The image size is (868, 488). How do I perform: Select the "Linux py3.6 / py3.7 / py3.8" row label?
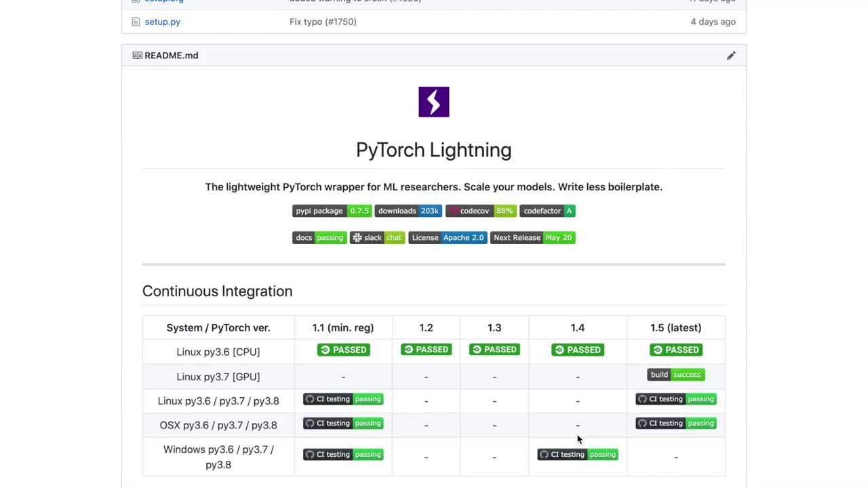coord(218,401)
